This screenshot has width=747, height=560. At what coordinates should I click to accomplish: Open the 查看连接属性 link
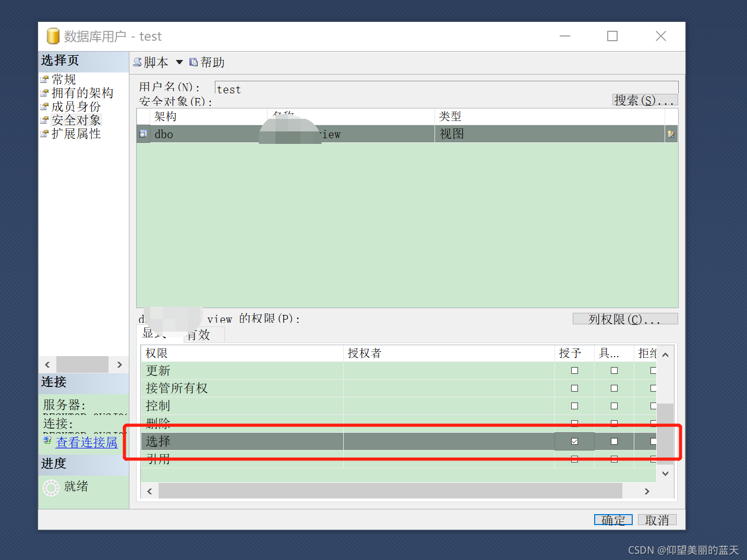87,442
